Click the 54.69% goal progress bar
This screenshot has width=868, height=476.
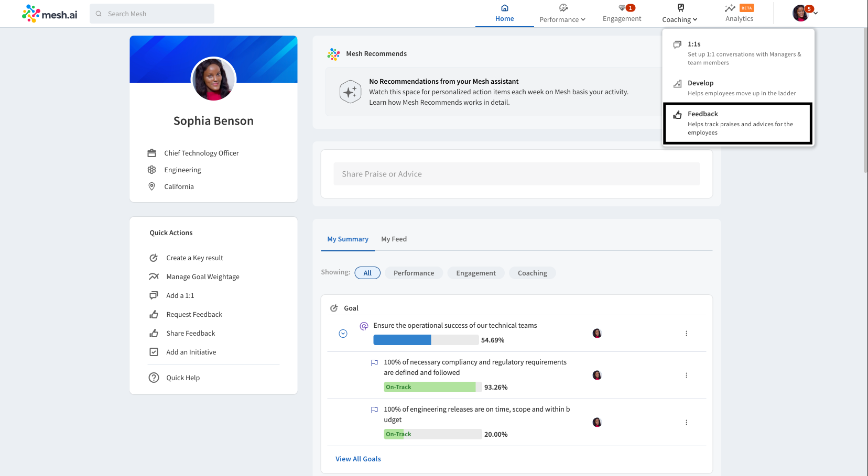[426, 340]
